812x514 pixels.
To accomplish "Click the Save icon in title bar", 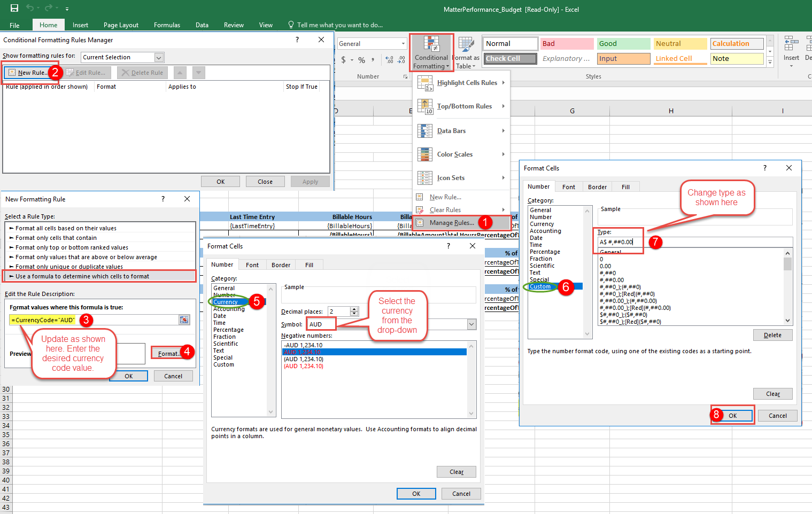I will click(14, 8).
